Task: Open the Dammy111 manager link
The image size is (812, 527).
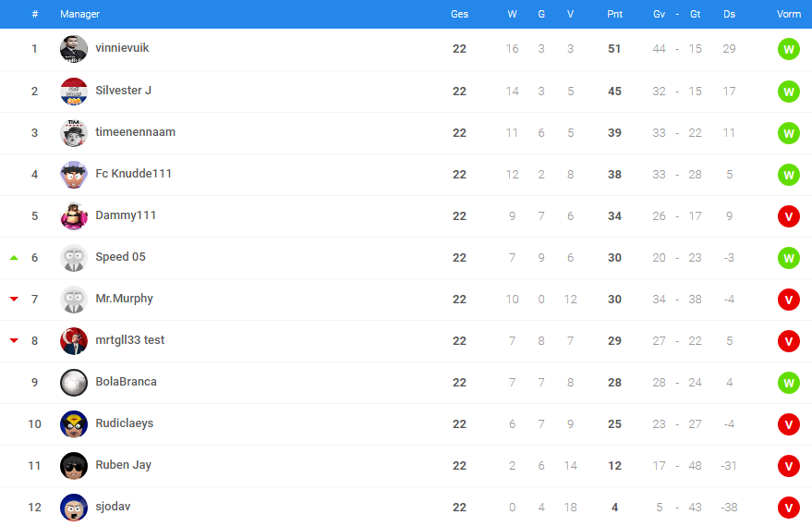Action: point(126,215)
